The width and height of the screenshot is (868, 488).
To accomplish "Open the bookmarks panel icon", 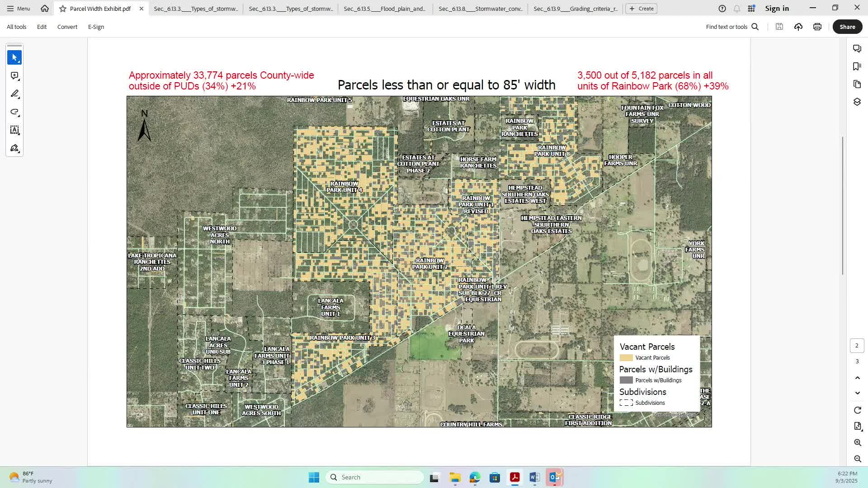I will click(857, 66).
